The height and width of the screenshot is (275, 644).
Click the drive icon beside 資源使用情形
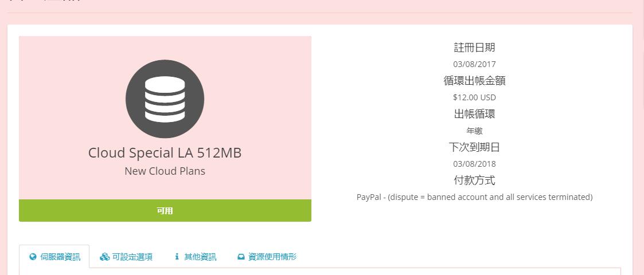241,257
